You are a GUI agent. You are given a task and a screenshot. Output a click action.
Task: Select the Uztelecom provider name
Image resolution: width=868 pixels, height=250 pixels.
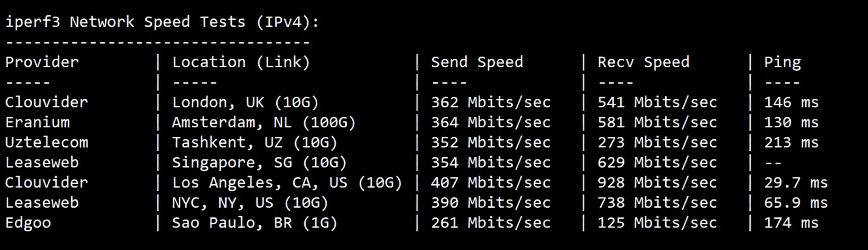(46, 142)
